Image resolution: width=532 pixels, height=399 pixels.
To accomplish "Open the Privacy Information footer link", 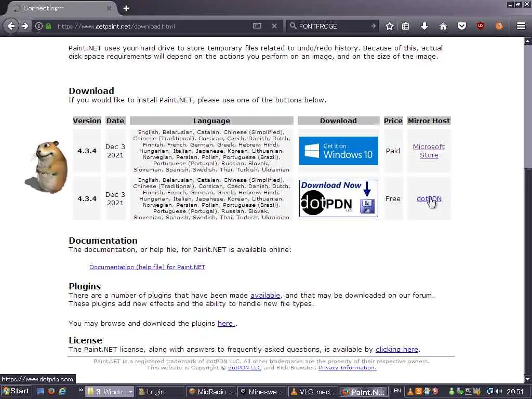I will tap(348, 368).
